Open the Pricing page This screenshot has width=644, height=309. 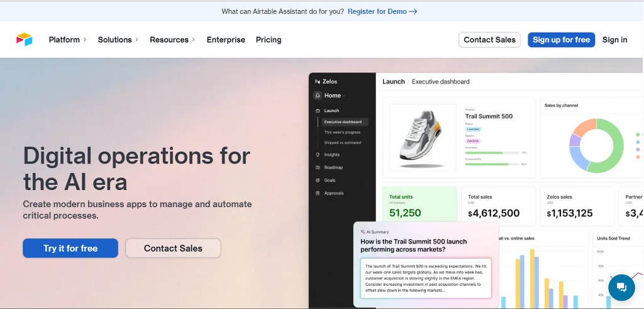click(x=269, y=40)
